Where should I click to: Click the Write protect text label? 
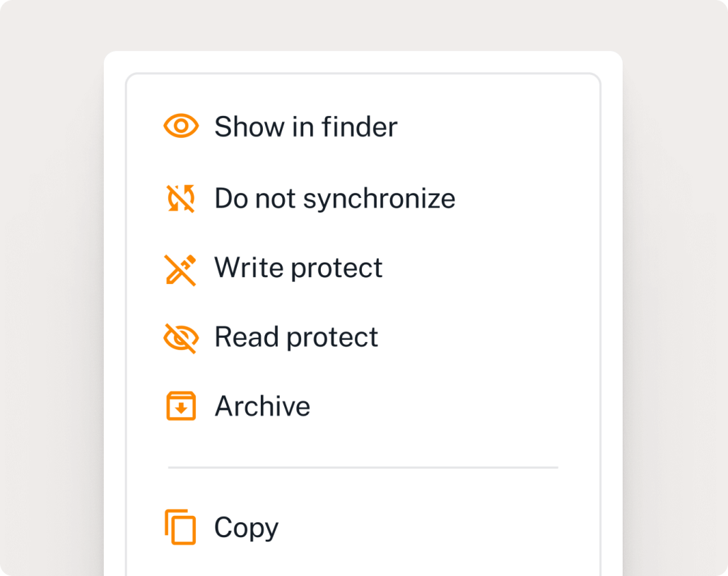pyautogui.click(x=298, y=268)
